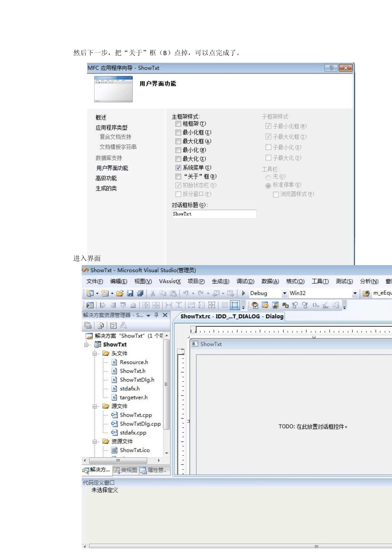Click Show All Files icon in Solution Explorer
392x555 pixels.
pos(100,325)
